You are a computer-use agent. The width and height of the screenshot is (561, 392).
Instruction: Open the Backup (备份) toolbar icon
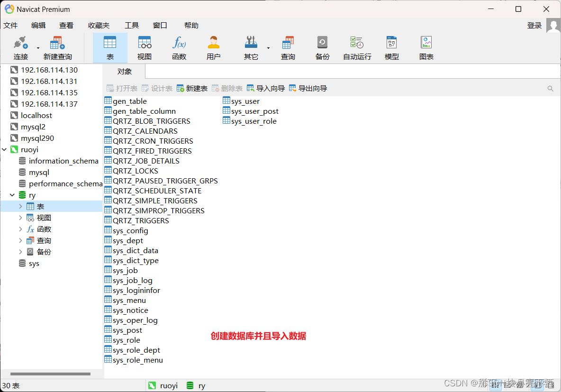pyautogui.click(x=322, y=48)
